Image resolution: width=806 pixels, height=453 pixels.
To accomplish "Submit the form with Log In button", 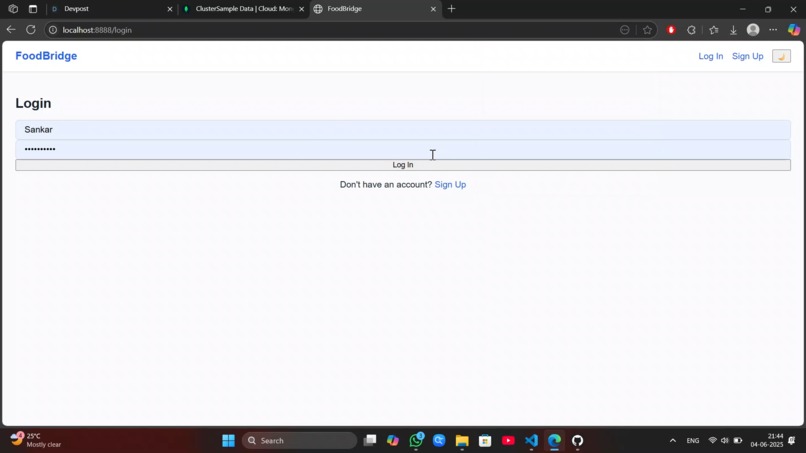I will click(403, 165).
